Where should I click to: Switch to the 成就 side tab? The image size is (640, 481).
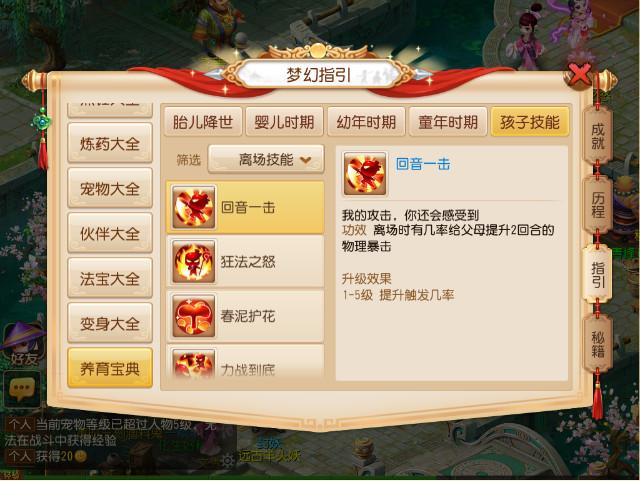coord(598,136)
